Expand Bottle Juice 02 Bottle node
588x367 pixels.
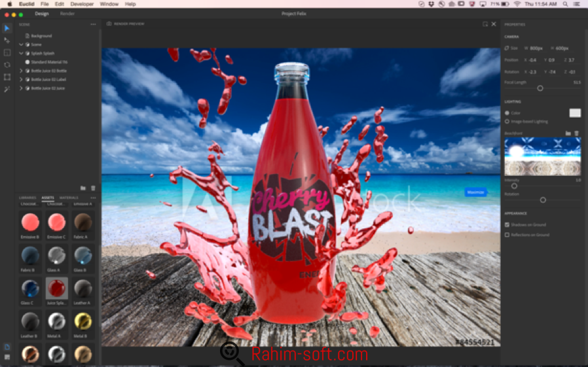click(21, 71)
